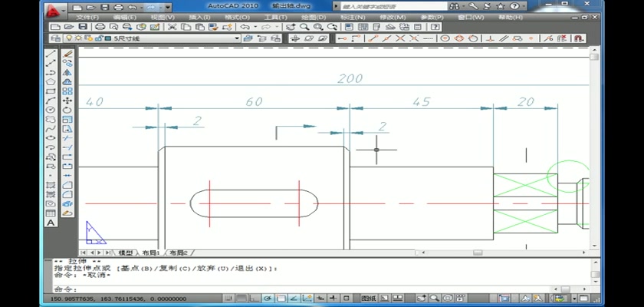This screenshot has width=644, height=307.
Task: Click the Zoom Realtime magnifier icon
Action: click(x=304, y=27)
